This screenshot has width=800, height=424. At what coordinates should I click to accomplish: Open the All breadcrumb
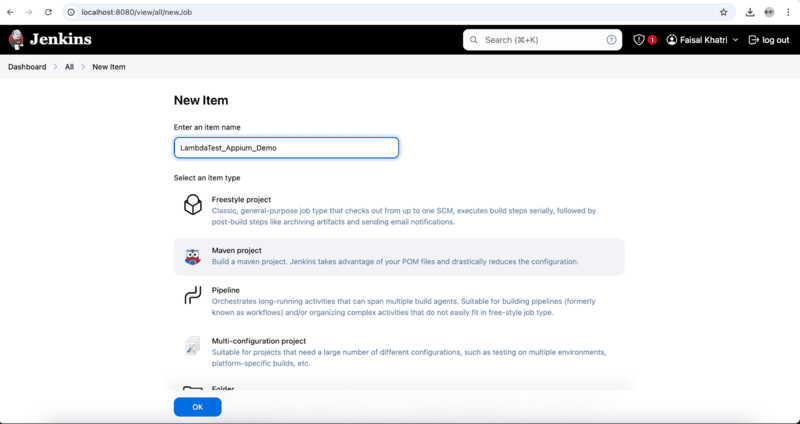tap(69, 67)
